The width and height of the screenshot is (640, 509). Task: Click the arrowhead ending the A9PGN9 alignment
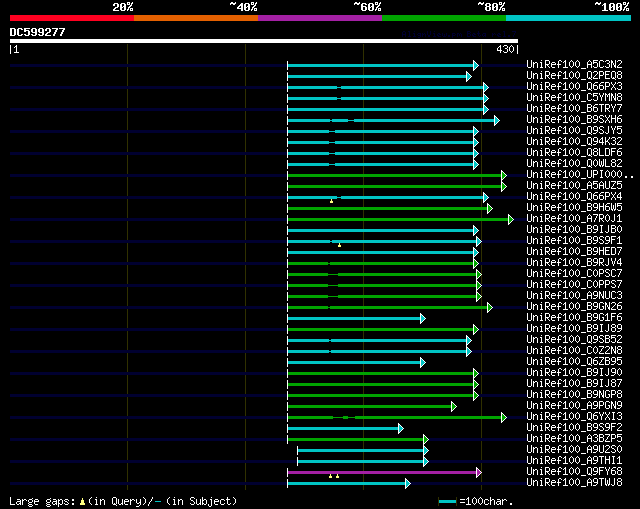(x=453, y=407)
